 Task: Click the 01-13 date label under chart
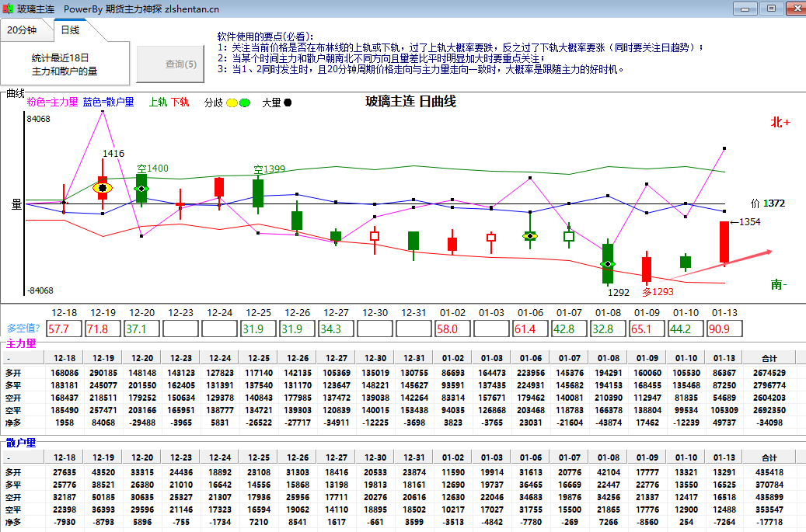tap(724, 313)
